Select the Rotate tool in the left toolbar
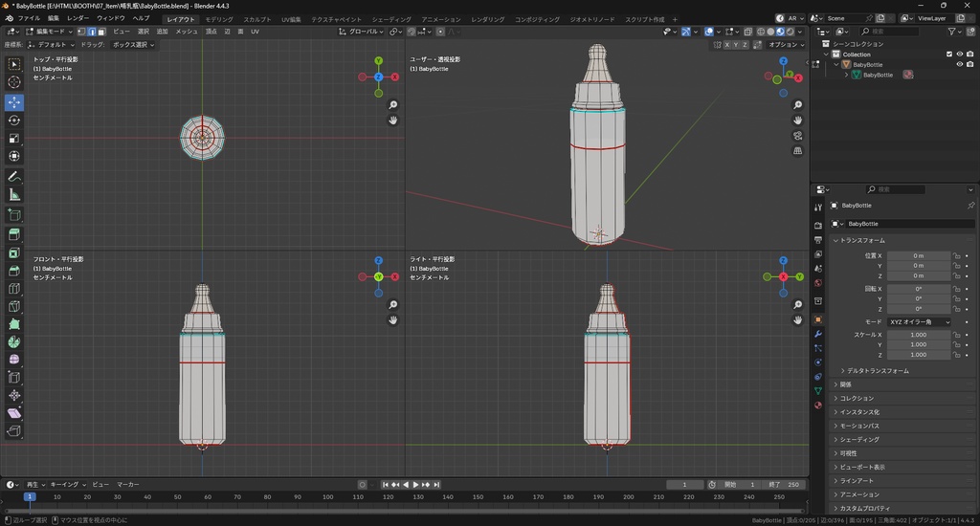The image size is (980, 526). click(x=14, y=121)
